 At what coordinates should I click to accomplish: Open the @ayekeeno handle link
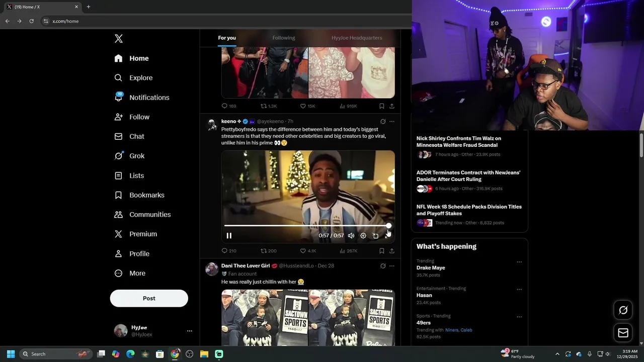270,122
